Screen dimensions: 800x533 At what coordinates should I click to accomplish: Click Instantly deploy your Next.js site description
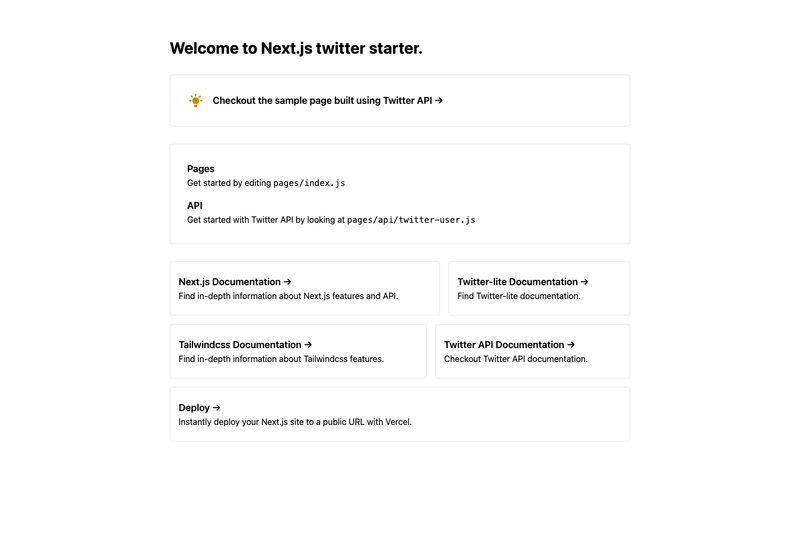coord(295,422)
